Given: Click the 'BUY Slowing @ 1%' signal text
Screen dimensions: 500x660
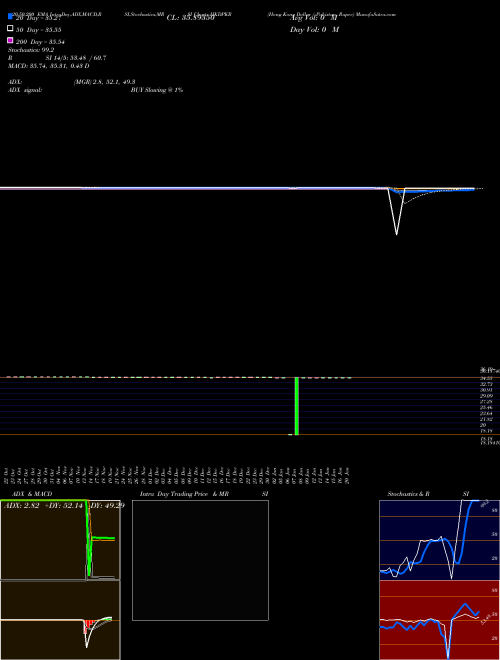Looking at the screenshot, I should pyautogui.click(x=157, y=90).
